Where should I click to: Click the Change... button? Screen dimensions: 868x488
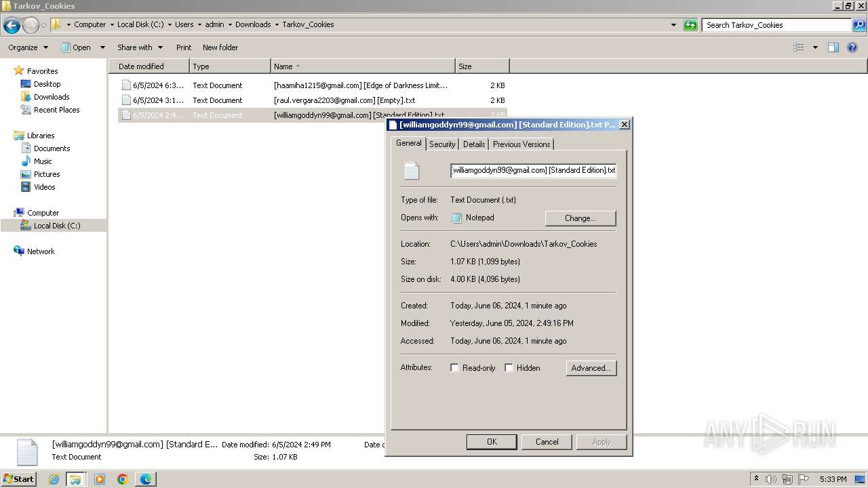tap(580, 218)
